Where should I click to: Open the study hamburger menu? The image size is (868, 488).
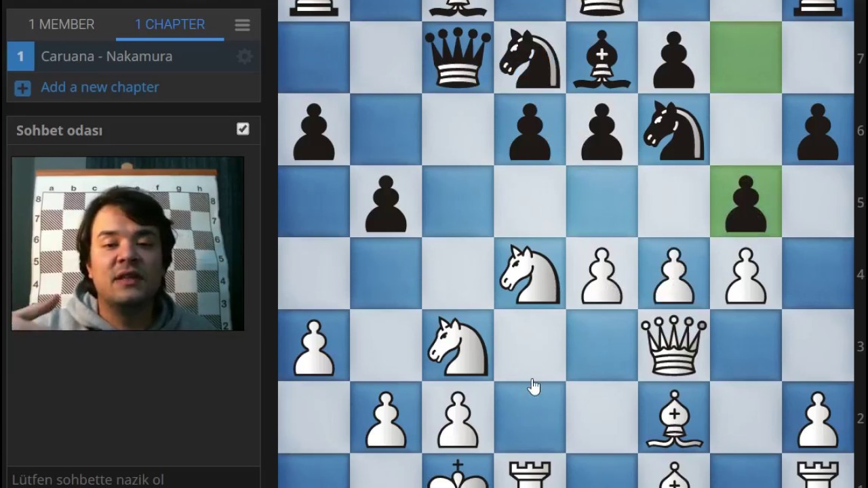coord(242,25)
